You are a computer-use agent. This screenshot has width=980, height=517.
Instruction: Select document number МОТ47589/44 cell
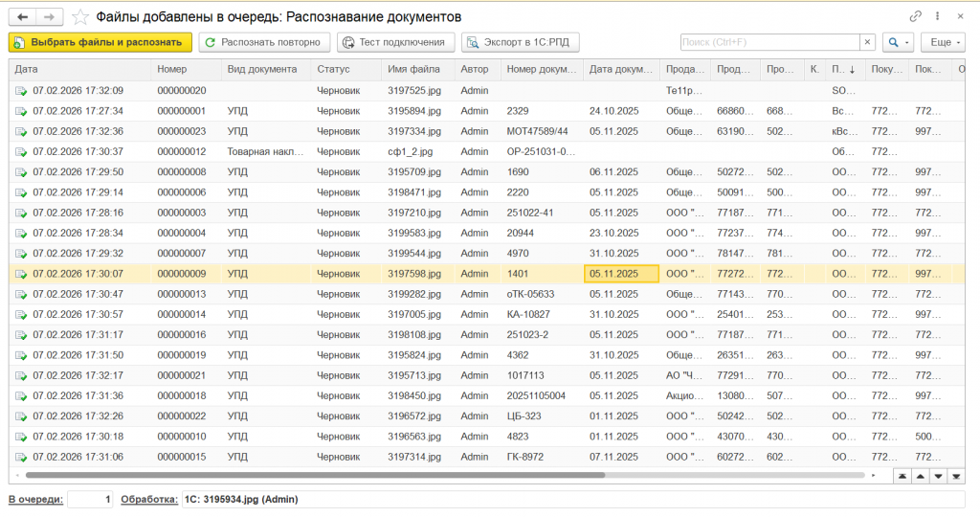tap(542, 131)
